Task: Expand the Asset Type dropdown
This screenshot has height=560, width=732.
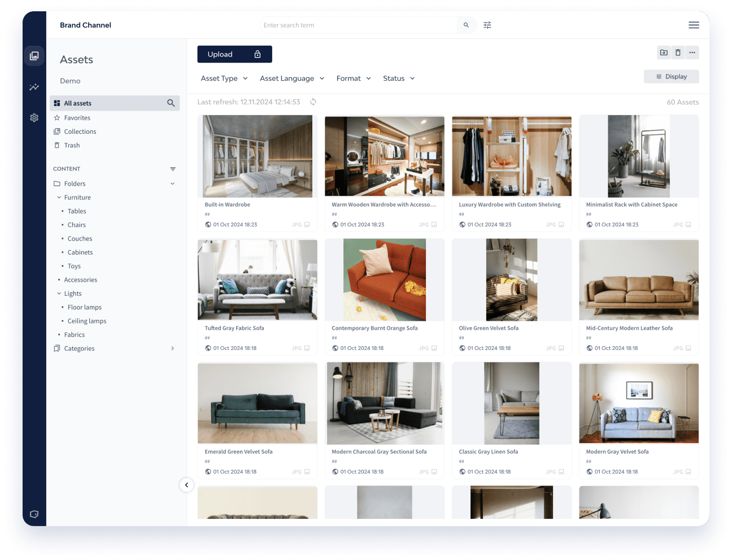Action: coord(224,78)
